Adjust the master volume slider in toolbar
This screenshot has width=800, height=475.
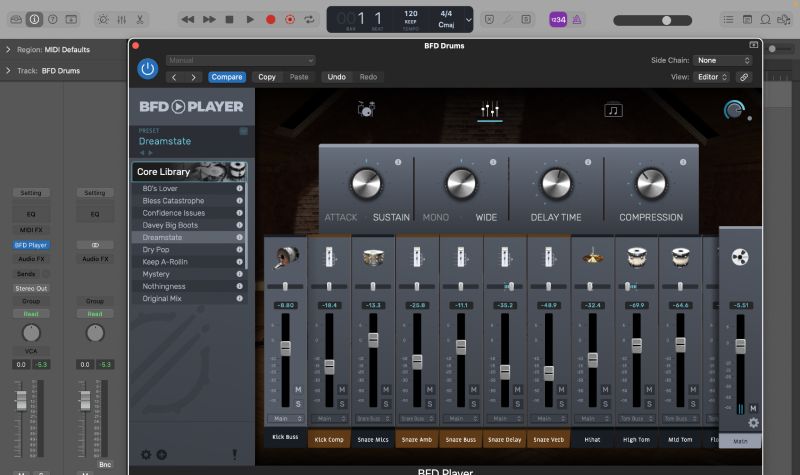tap(653, 20)
